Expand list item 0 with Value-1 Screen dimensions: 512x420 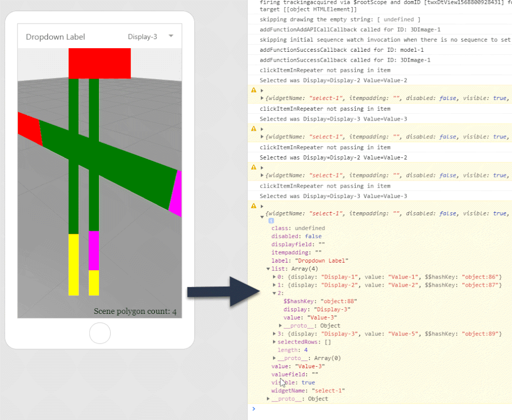[x=275, y=277]
